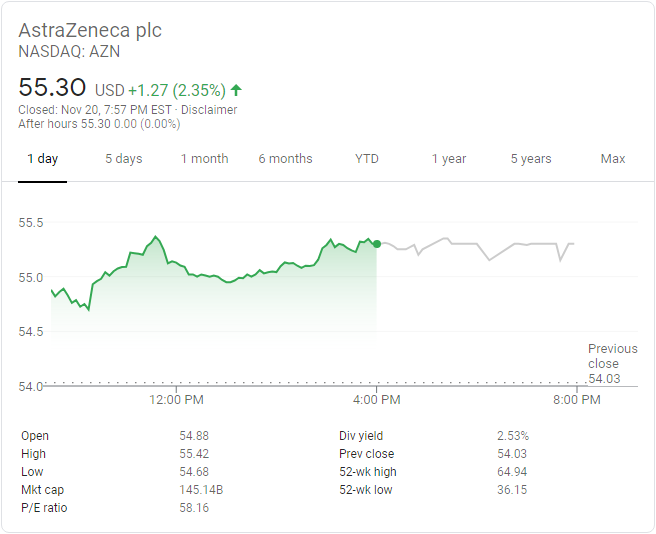This screenshot has height=534, width=656.
Task: Open the 5 years chart range
Action: click(531, 159)
